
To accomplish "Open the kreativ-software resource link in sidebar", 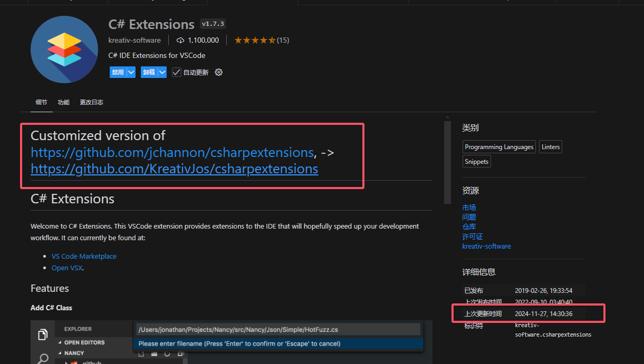I will [486, 246].
